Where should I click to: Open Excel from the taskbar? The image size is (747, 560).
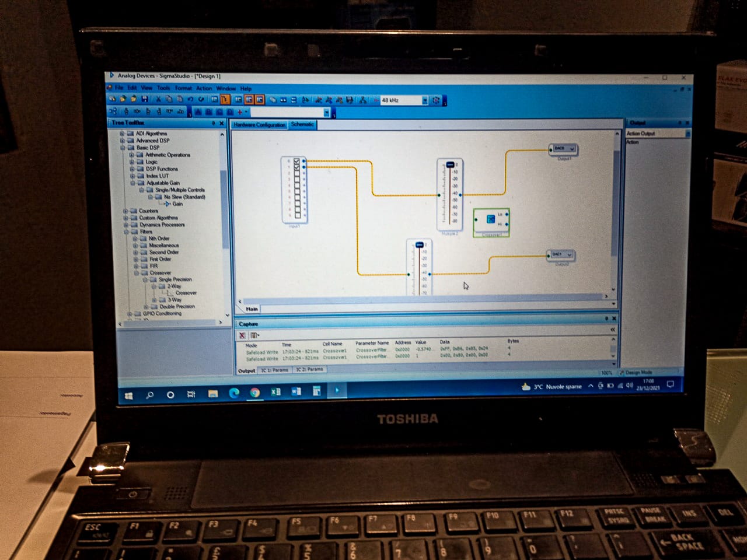click(275, 392)
